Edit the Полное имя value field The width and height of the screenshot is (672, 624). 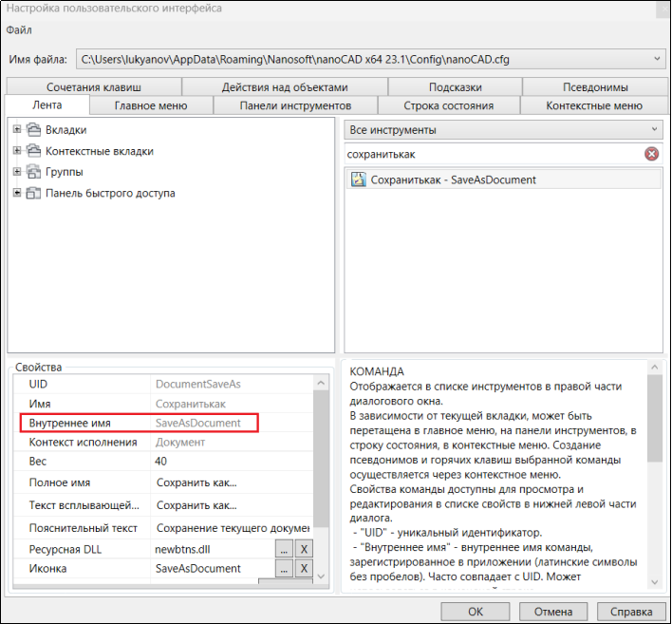(232, 482)
